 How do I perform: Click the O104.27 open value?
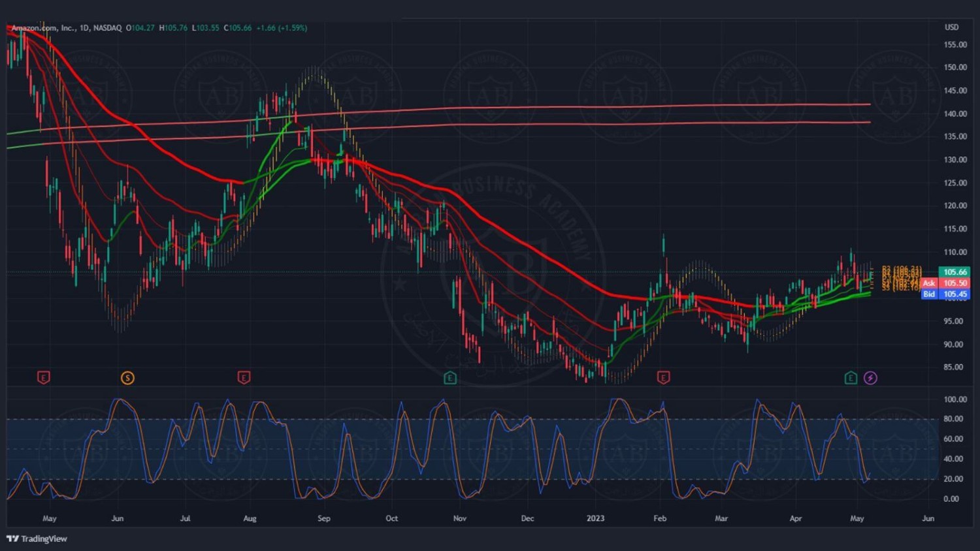[x=140, y=28]
